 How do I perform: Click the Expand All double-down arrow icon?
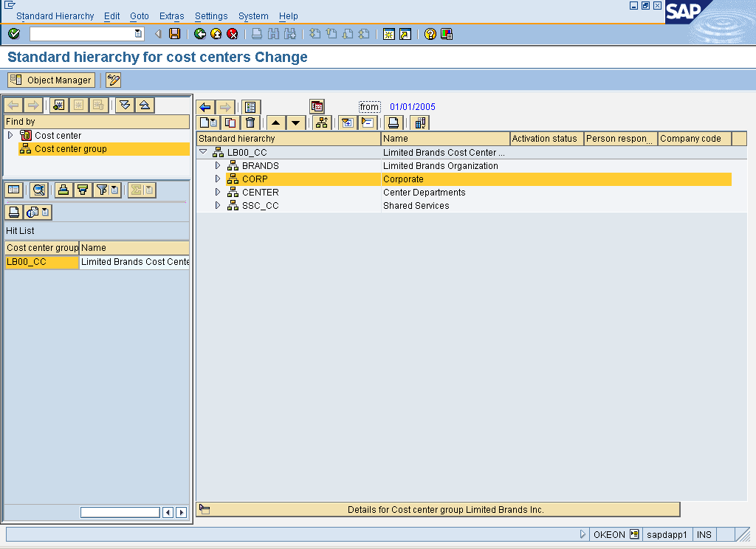125,105
